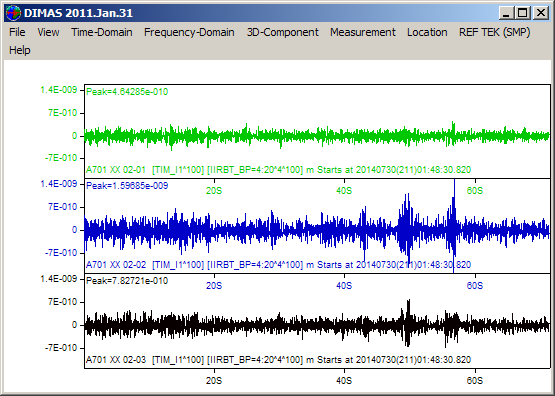Image resolution: width=555 pixels, height=396 pixels.
Task: Open the File menu
Action: pyautogui.click(x=17, y=32)
